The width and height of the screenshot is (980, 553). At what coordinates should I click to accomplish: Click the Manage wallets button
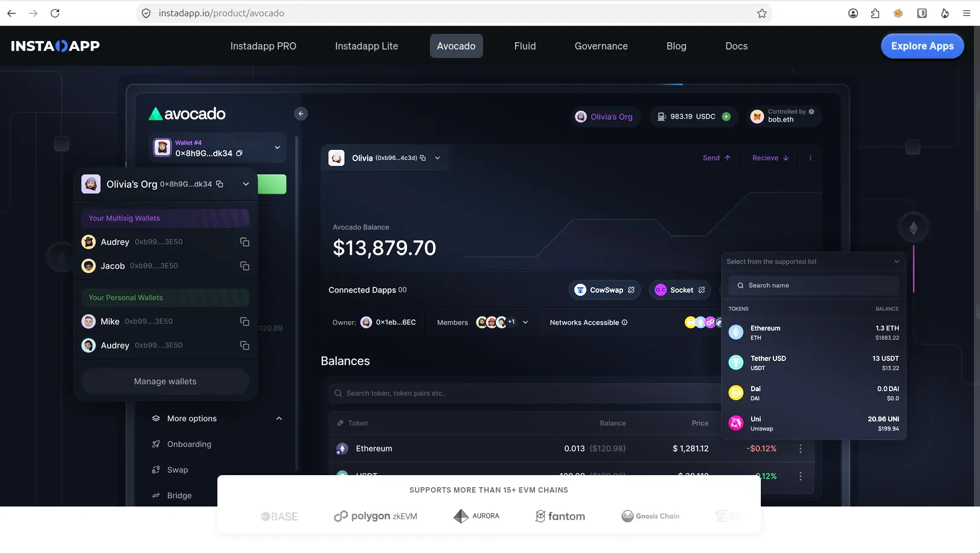click(x=165, y=382)
